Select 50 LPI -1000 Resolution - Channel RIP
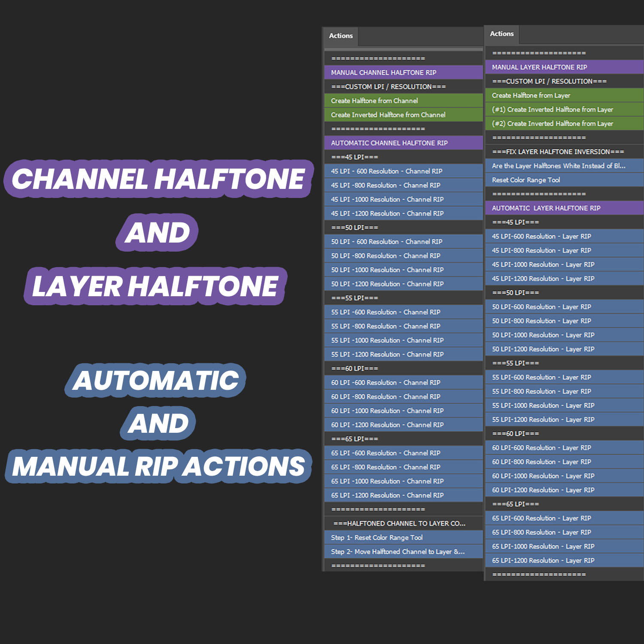This screenshot has width=644, height=644. pos(404,270)
